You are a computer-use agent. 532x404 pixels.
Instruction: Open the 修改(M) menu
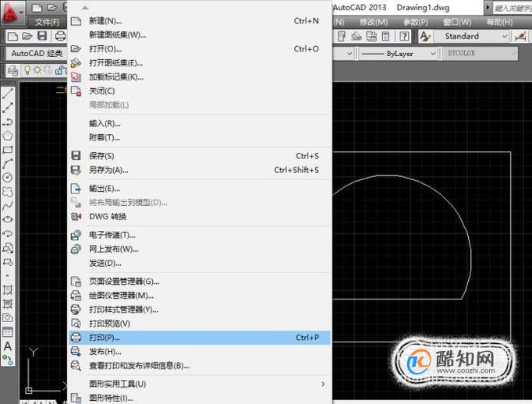[374, 22]
